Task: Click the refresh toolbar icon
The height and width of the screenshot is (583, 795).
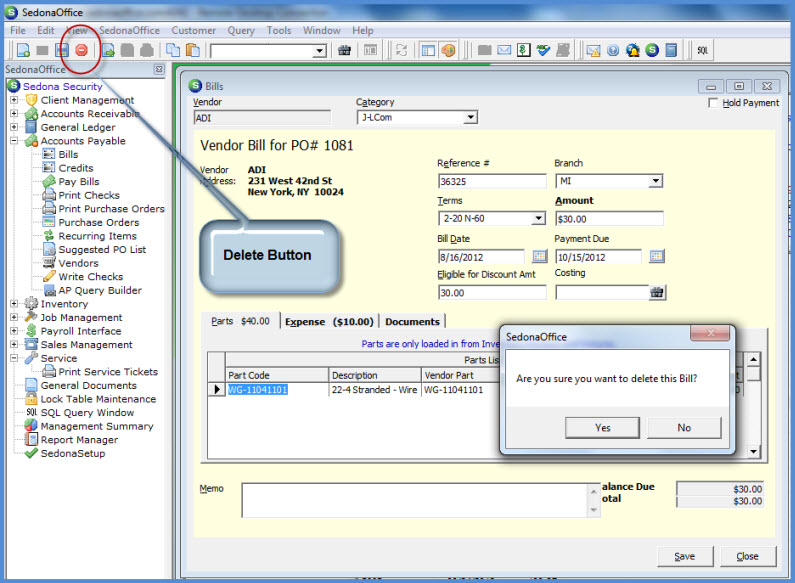Action: (x=401, y=50)
